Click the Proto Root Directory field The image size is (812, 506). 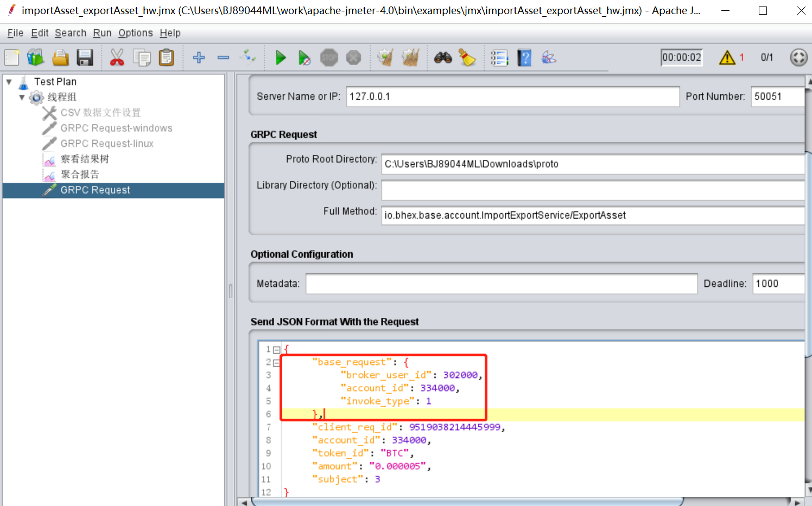point(593,164)
